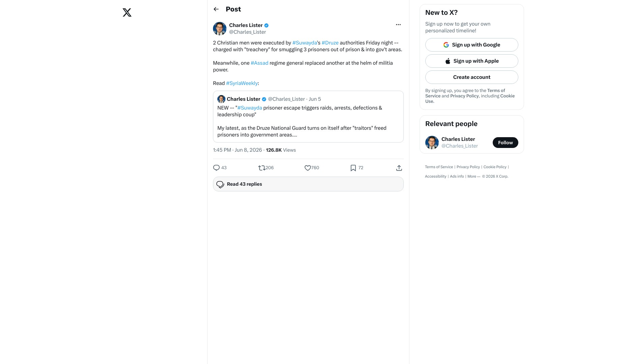Viewport: 642px width, 364px height.
Task: Go back using the arrow beside Post
Action: tap(216, 9)
